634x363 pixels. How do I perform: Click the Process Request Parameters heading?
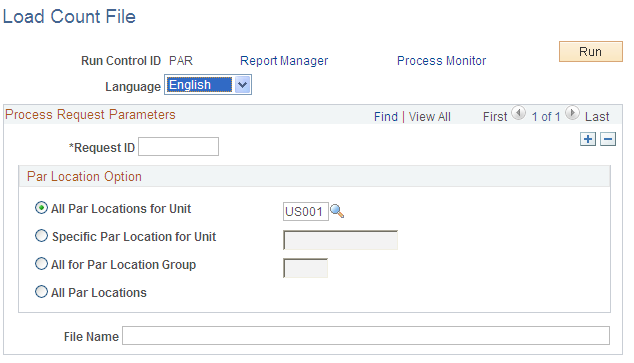(90, 114)
